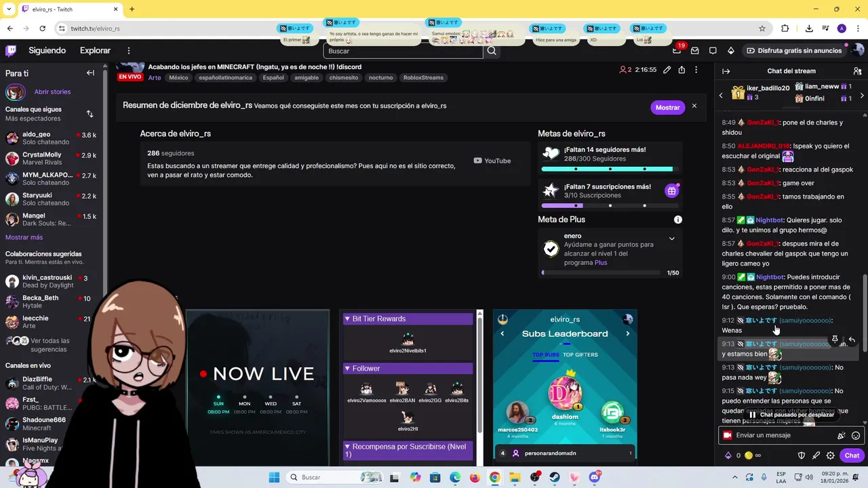The width and height of the screenshot is (868, 488).
Task: Open the Explorar tab
Action: tap(95, 51)
